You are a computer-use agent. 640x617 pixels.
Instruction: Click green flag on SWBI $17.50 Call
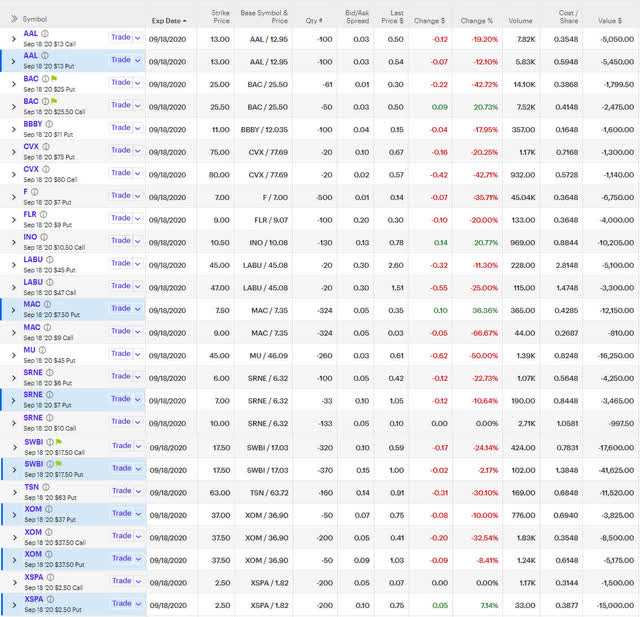pos(59,442)
